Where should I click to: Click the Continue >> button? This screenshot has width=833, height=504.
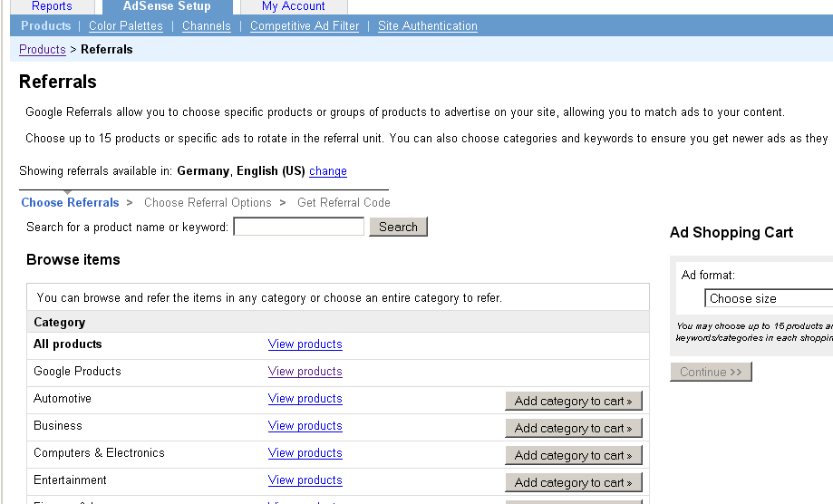tap(711, 372)
